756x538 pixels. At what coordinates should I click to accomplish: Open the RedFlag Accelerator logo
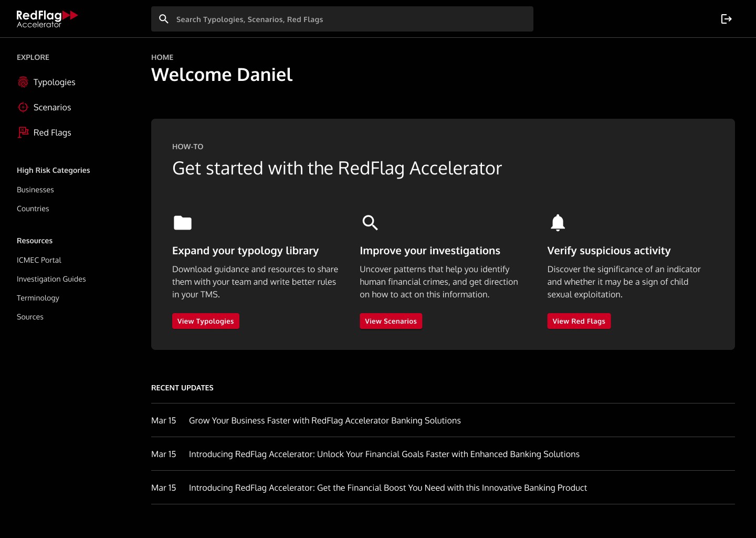click(x=46, y=18)
